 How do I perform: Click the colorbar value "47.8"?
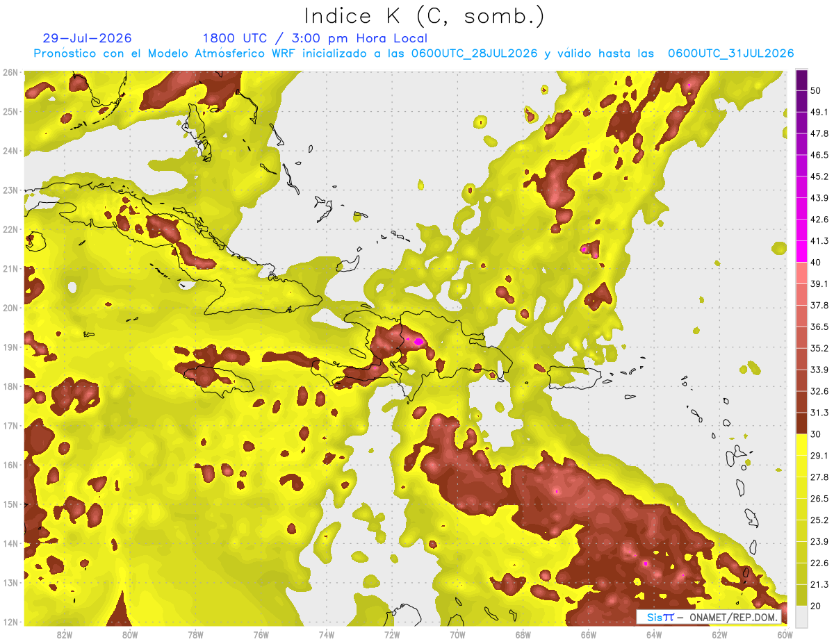[819, 133]
